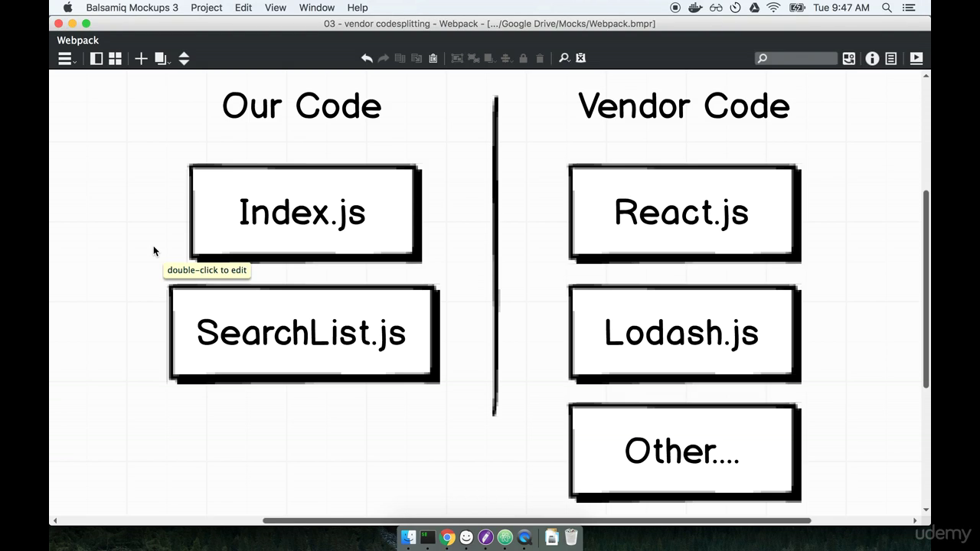This screenshot has height=551, width=980.
Task: Toggle the notes list view icon
Action: point(890,58)
